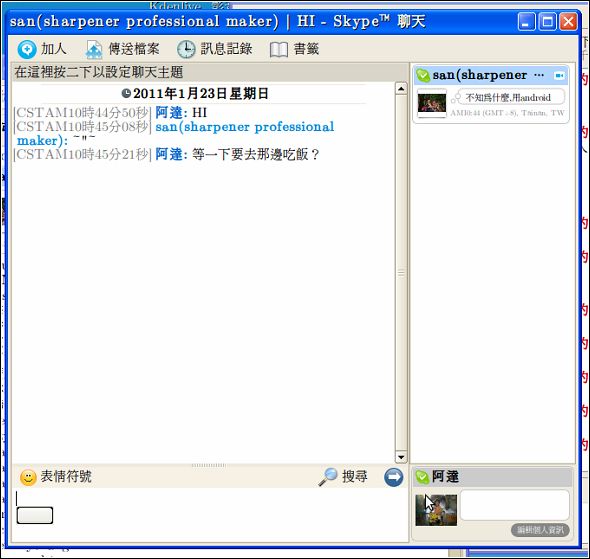
Task: Click the green status icon beside san(sharpener
Action: (423, 76)
